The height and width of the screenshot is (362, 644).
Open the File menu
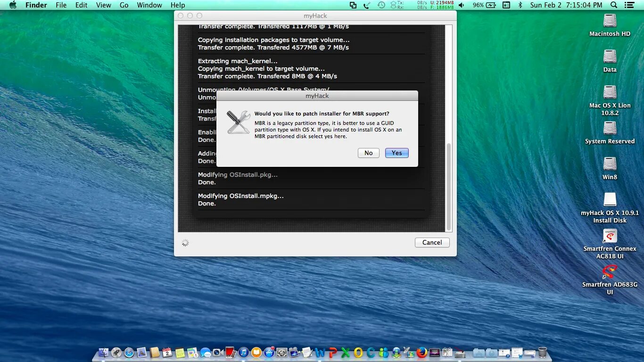[61, 5]
